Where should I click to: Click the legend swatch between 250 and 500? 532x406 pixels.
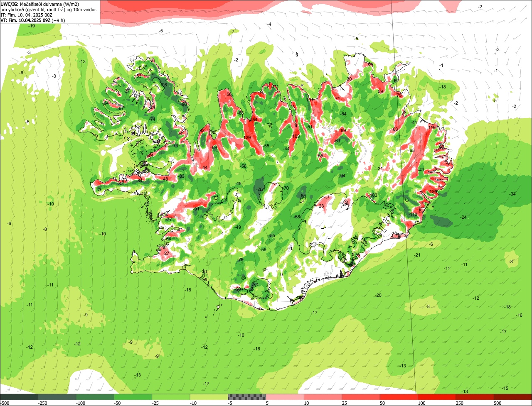coord(475,397)
